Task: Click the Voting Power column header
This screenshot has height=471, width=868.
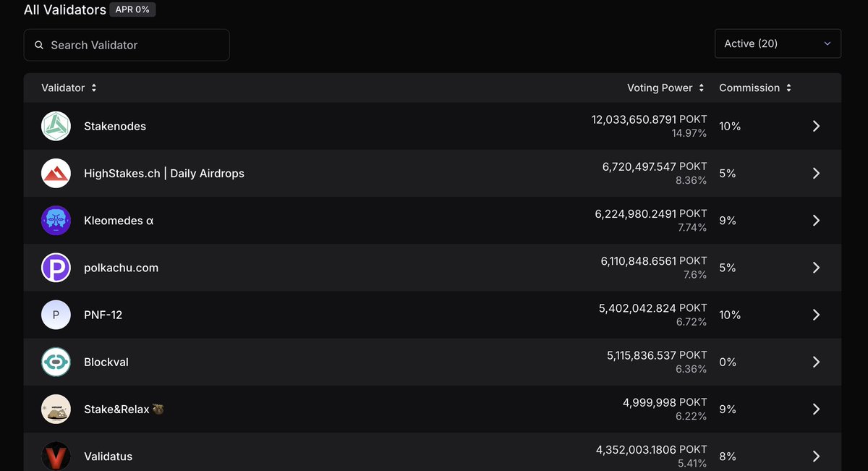Action: 660,88
